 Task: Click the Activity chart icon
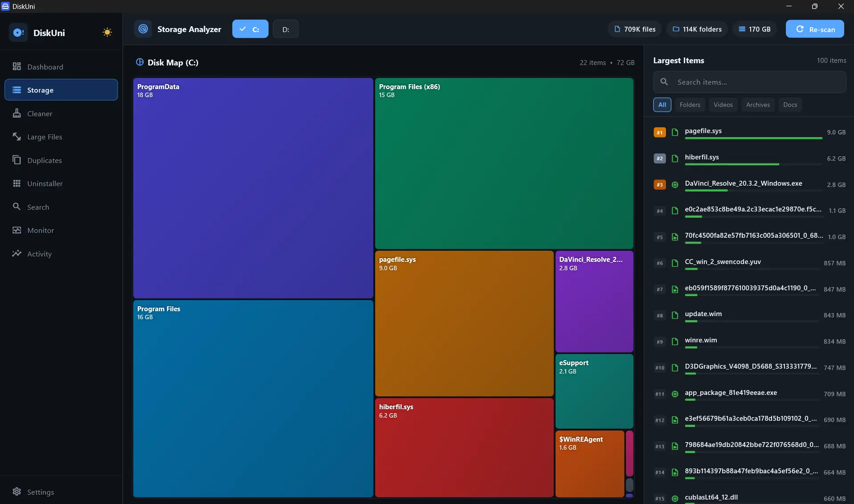point(17,253)
